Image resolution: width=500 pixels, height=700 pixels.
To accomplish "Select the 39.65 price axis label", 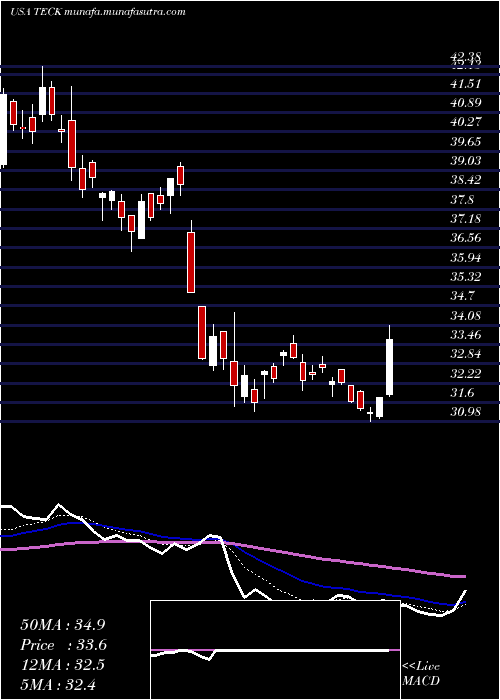I will [466, 142].
